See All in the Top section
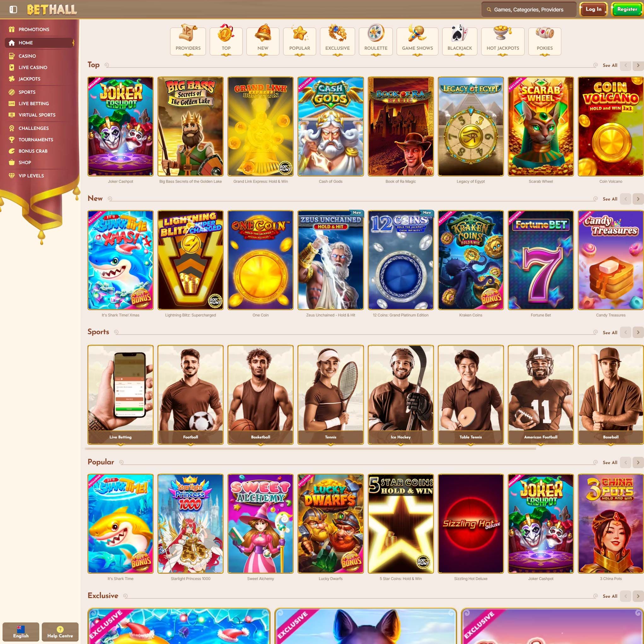644x644 pixels. click(610, 65)
